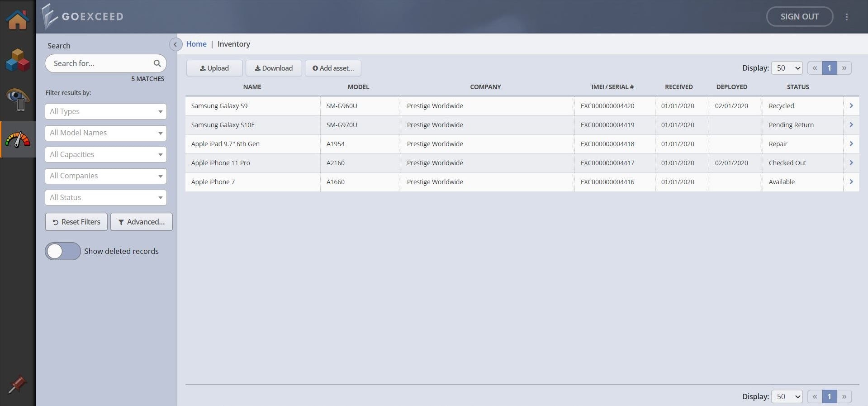
Task: Select Apple iPhone 11 Pro name cell
Action: pos(253,162)
